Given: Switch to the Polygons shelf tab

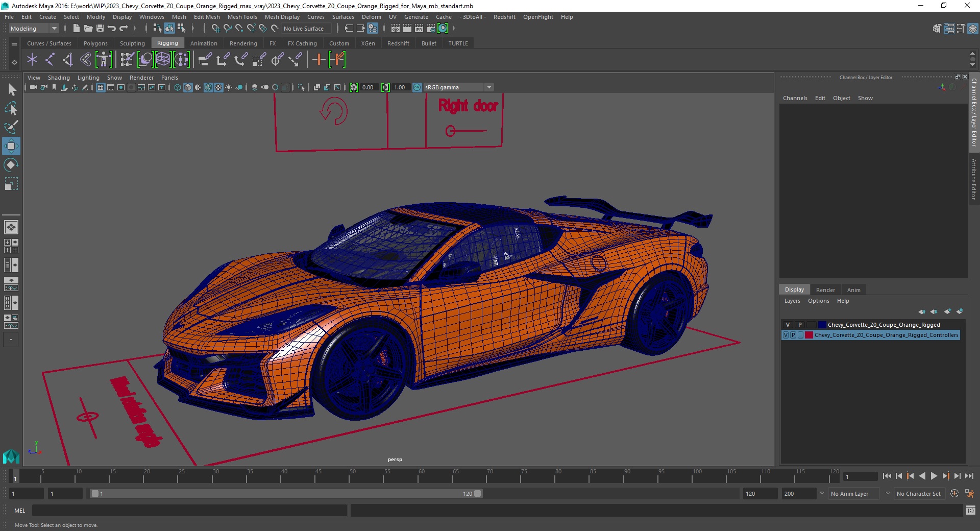Looking at the screenshot, I should [x=95, y=43].
